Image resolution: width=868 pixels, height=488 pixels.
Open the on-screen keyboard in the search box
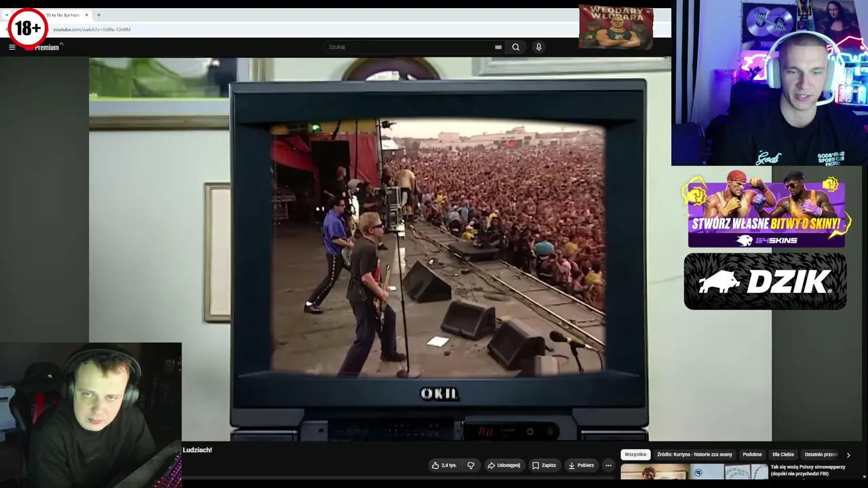(x=498, y=47)
